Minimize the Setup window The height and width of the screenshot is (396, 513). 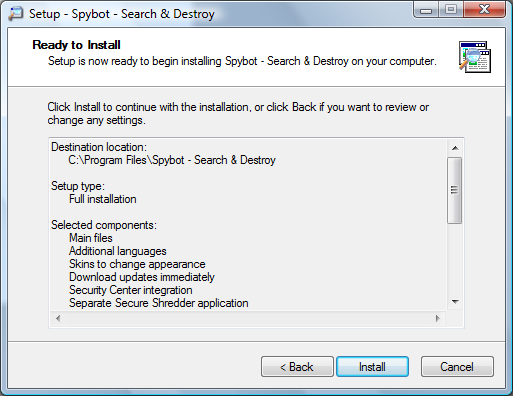point(426,9)
